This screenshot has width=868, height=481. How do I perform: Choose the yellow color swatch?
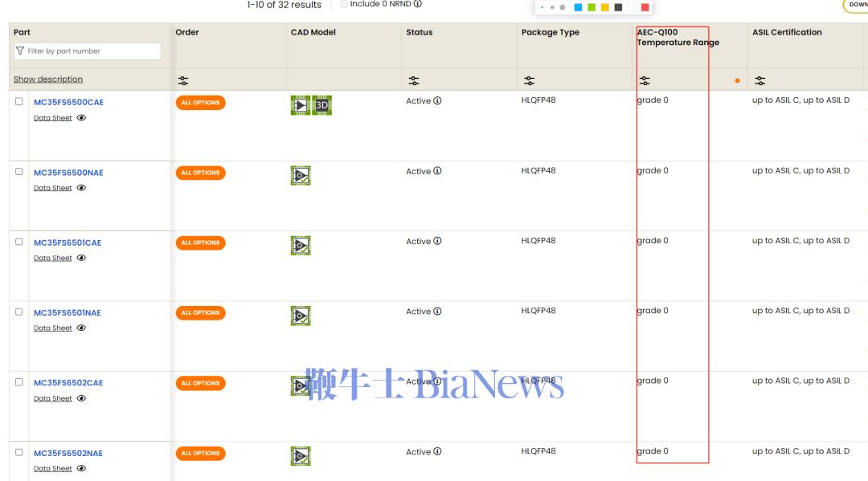tap(604, 7)
